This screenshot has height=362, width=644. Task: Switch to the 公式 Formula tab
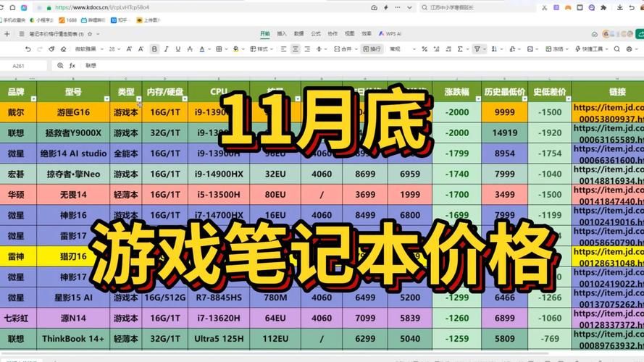point(316,33)
